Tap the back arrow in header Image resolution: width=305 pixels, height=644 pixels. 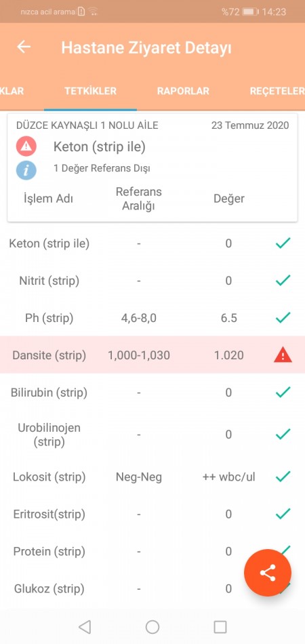[x=24, y=47]
